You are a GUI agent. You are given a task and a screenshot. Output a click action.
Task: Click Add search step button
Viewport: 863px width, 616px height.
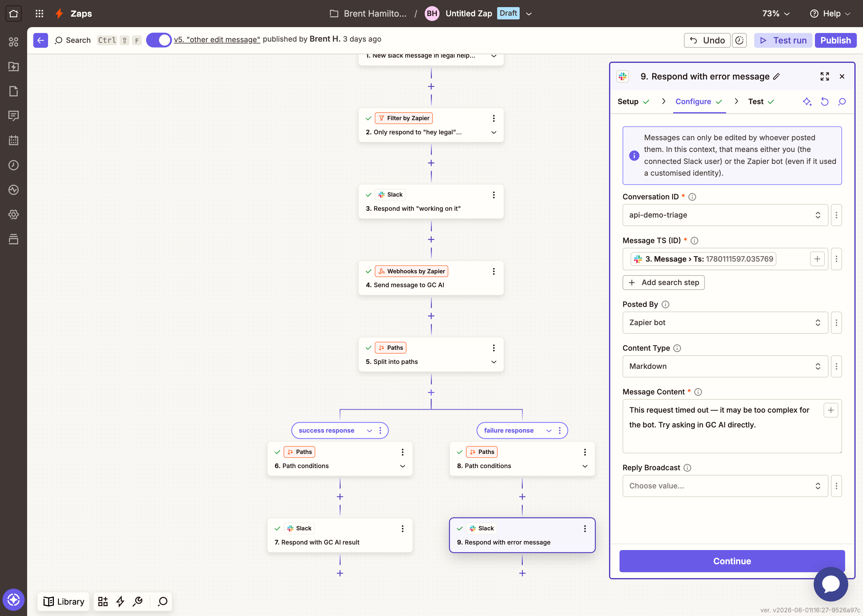[x=664, y=283]
